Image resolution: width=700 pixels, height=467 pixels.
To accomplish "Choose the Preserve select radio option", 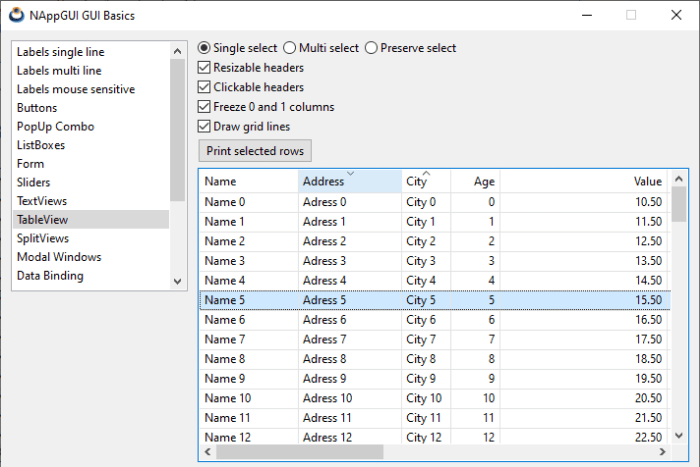I will point(371,48).
